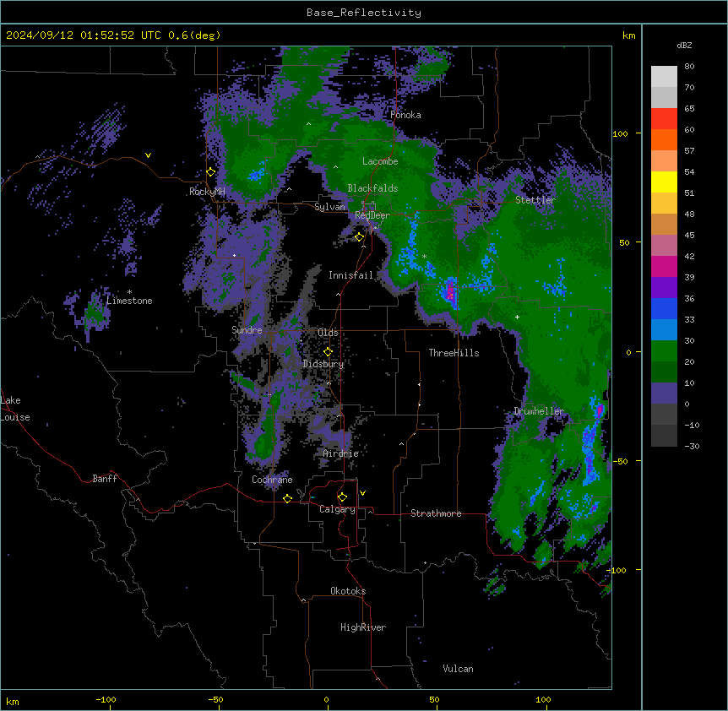Click the magenta echo core east of Drumheller
This screenshot has width=728, height=711.
pos(600,410)
